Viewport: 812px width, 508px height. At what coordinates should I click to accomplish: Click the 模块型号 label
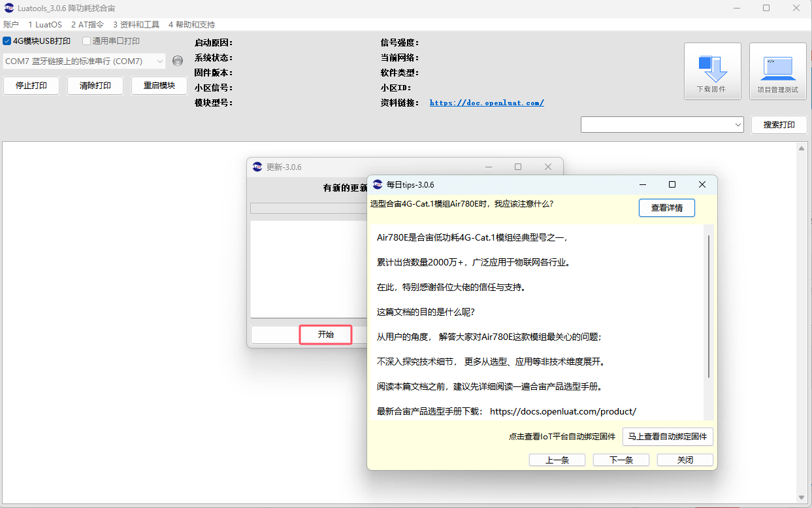[213, 103]
